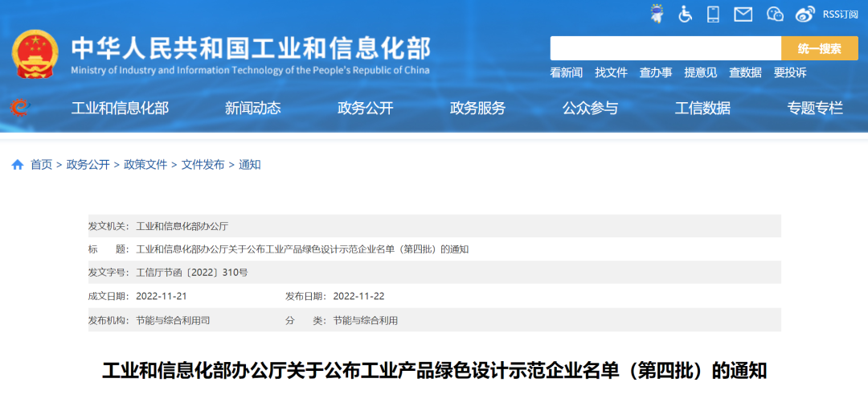Click the RSS订阅 link
The width and height of the screenshot is (868, 403).
tap(841, 14)
